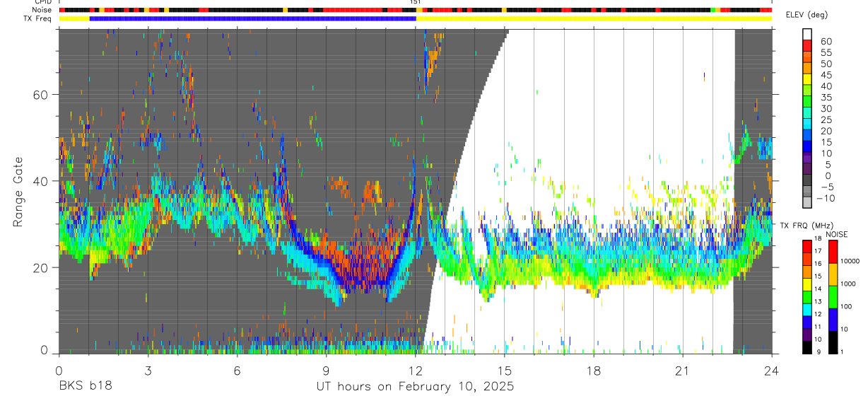This screenshot has height=401, width=868.
Task: Click the '10000' label on the NOISE scale
Action: coord(849,261)
